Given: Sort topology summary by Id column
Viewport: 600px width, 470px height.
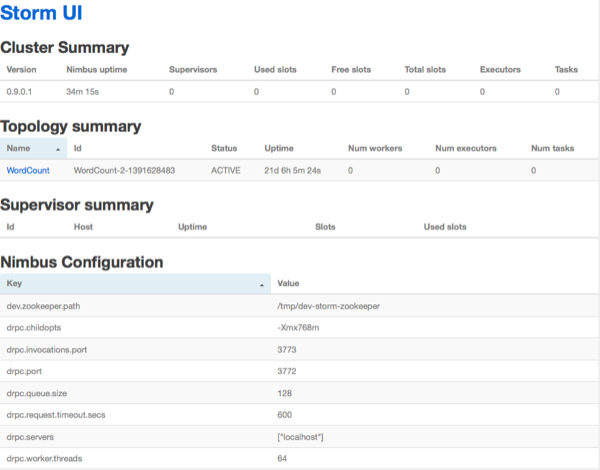Looking at the screenshot, I should [x=78, y=148].
